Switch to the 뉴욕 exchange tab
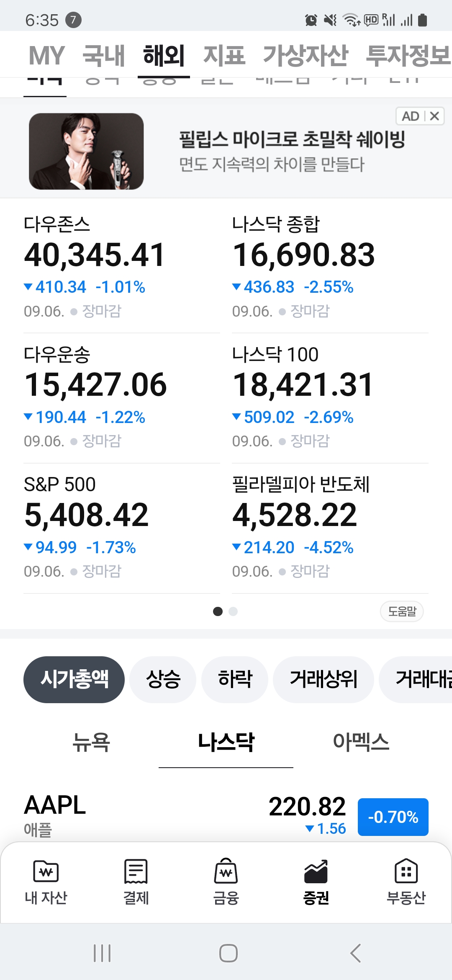The image size is (452, 980). pos(91,742)
